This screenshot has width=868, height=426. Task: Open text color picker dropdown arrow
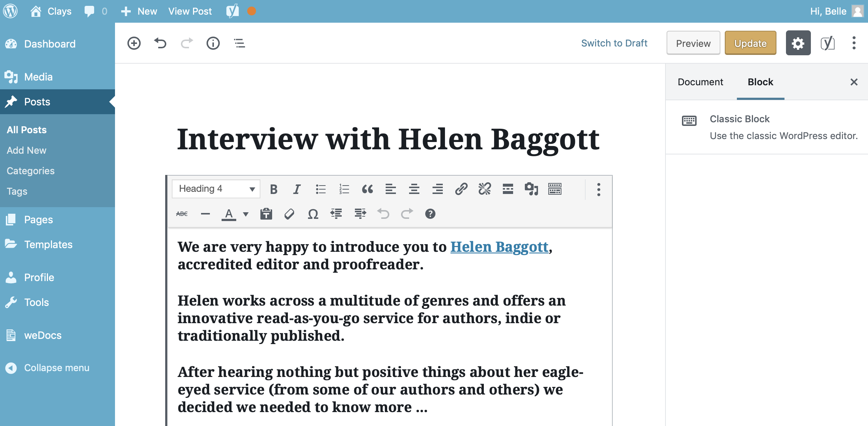(x=246, y=214)
